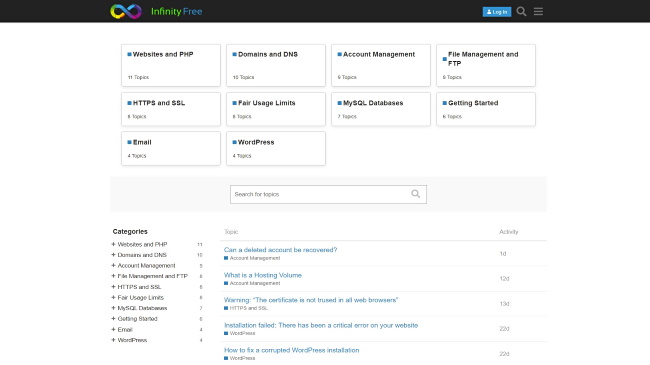Click the Search for topics field
This screenshot has width=650, height=365.
pos(328,194)
